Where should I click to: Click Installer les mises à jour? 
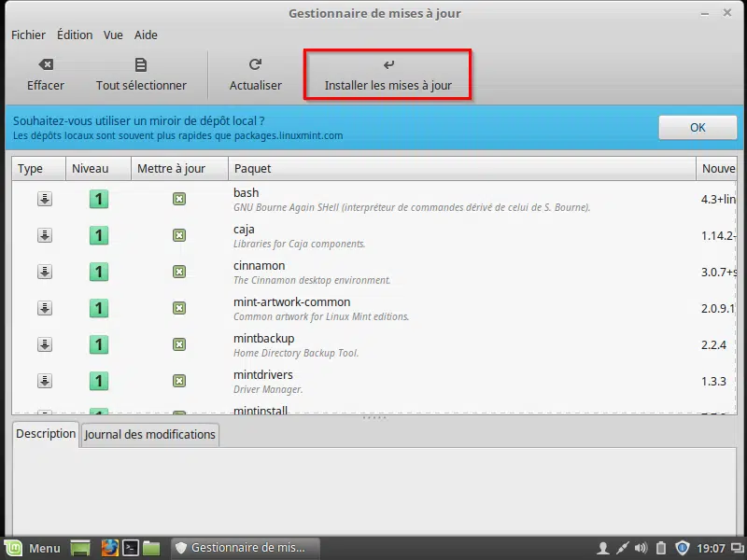click(388, 75)
